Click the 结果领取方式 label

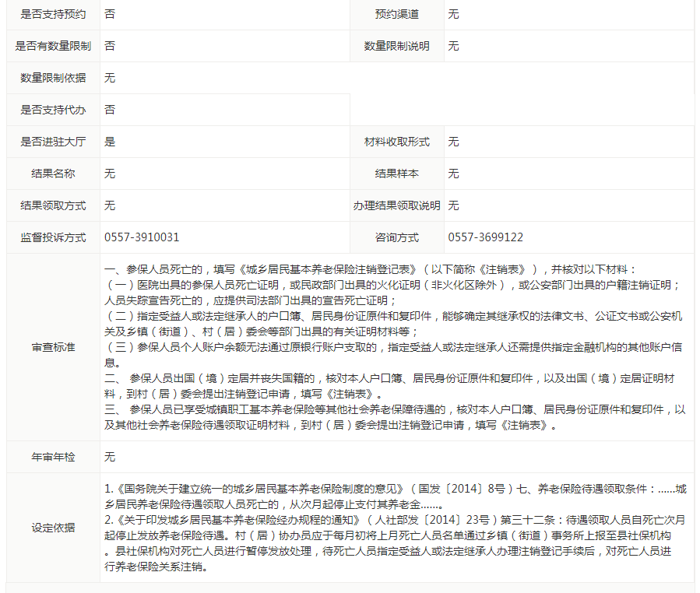pos(53,205)
